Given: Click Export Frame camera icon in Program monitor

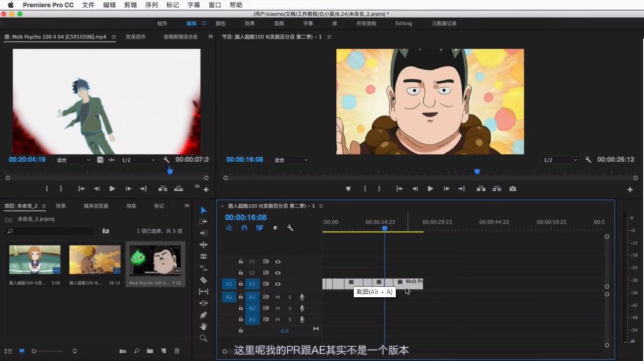Looking at the screenshot, I should (x=513, y=189).
